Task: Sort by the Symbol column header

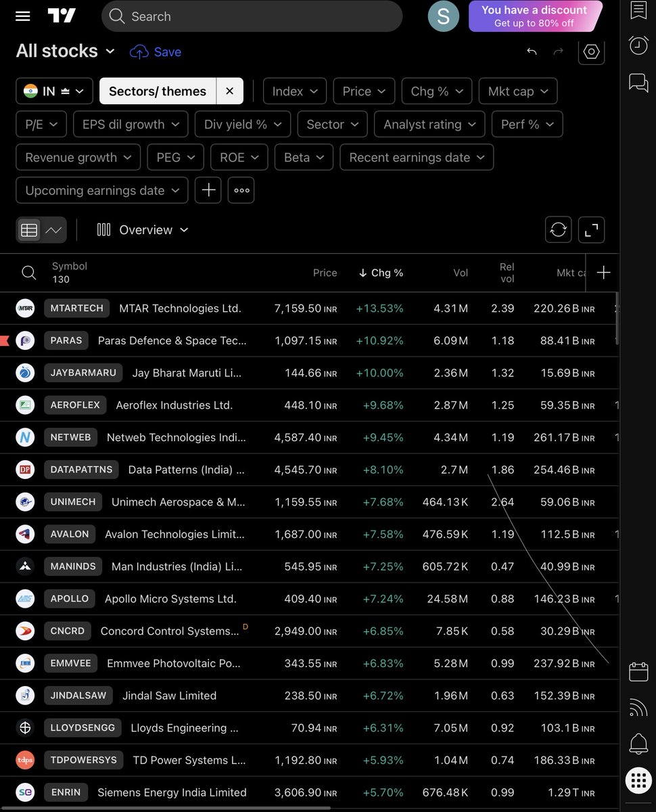Action: pyautogui.click(x=70, y=267)
